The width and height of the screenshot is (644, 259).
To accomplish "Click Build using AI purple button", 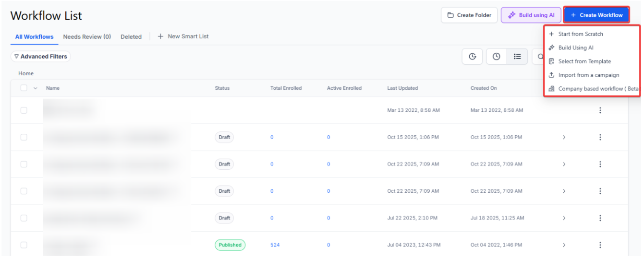I will (531, 15).
